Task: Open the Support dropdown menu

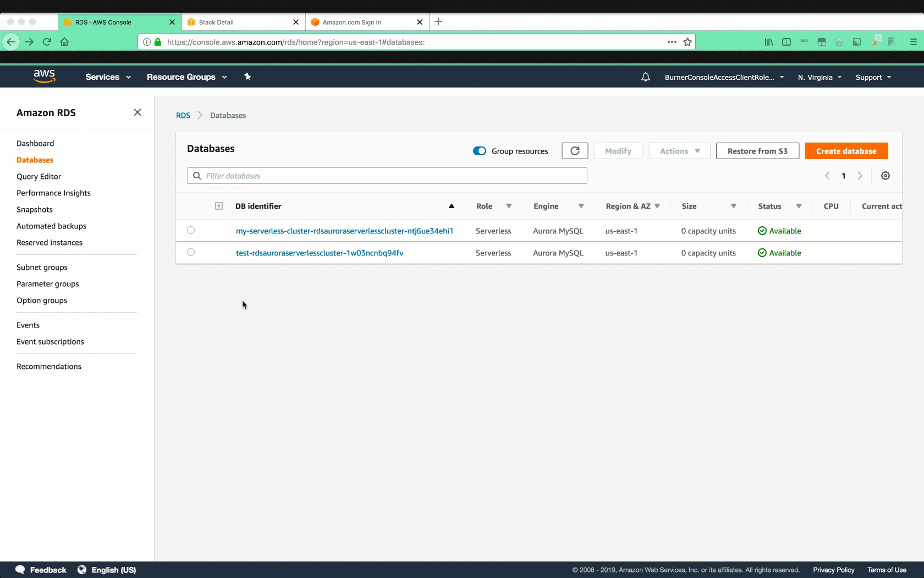Action: click(873, 77)
